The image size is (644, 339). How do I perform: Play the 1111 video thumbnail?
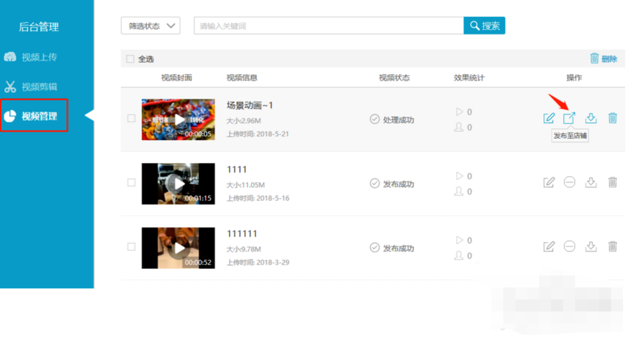click(x=179, y=184)
